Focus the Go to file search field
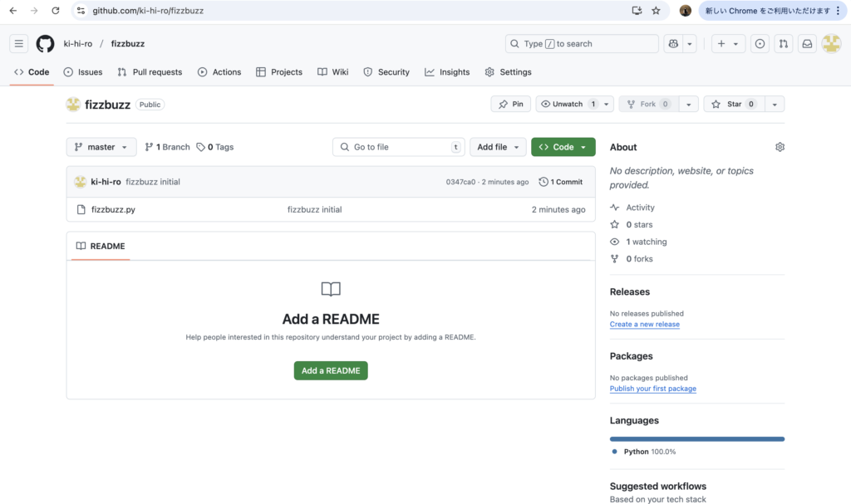 [399, 147]
